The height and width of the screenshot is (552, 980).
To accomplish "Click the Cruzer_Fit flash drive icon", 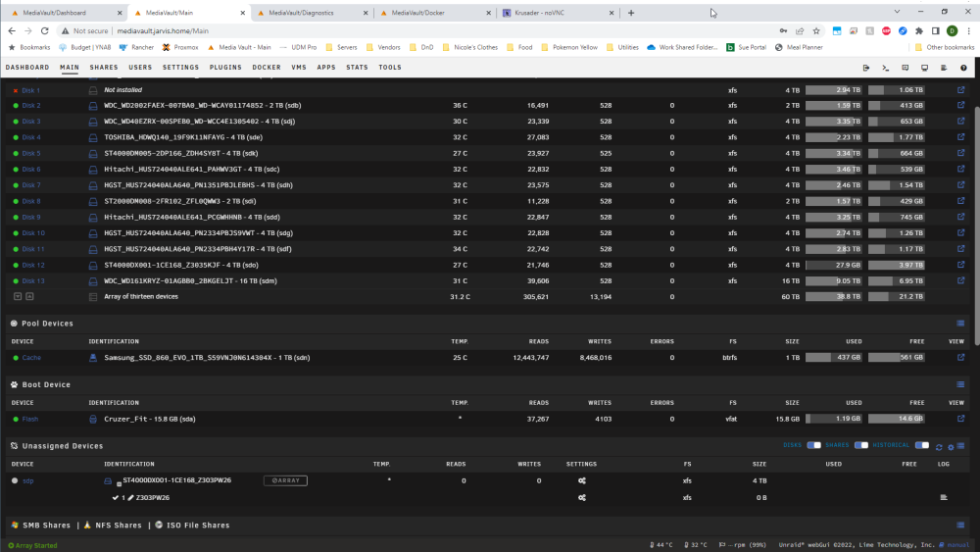I will [93, 420].
